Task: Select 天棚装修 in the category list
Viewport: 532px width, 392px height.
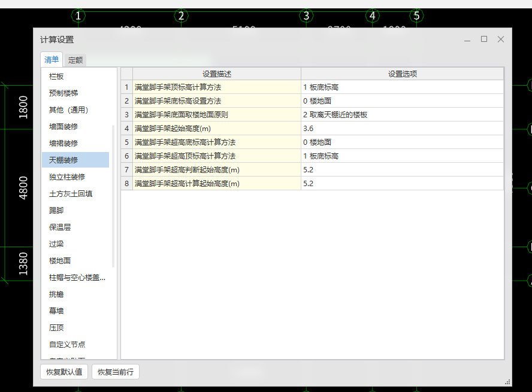Action: (x=75, y=160)
